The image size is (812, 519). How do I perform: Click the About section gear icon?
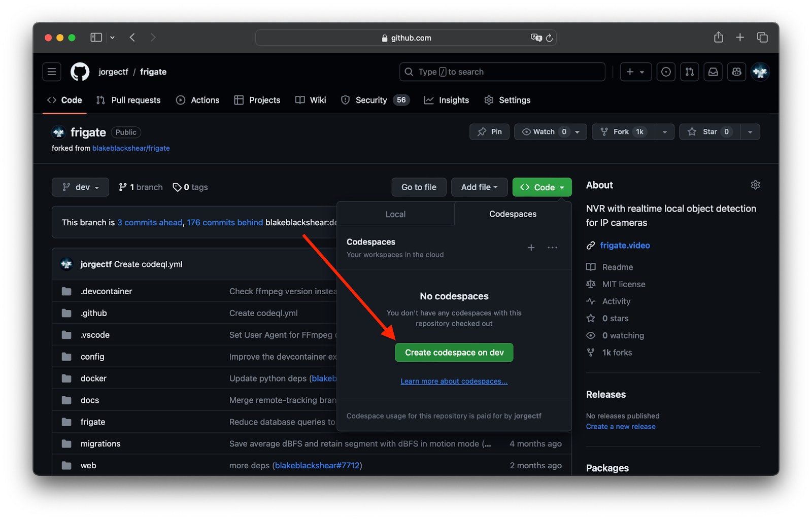(x=755, y=185)
